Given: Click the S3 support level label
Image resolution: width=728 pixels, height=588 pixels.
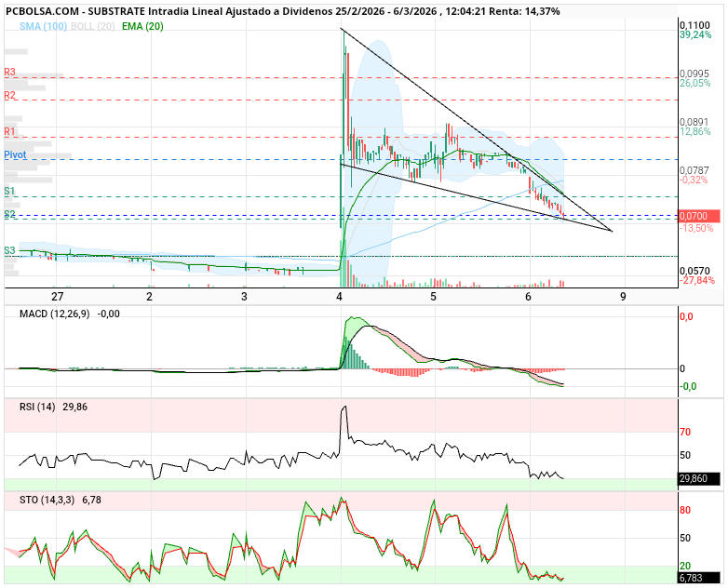Looking at the screenshot, I should [x=9, y=251].
